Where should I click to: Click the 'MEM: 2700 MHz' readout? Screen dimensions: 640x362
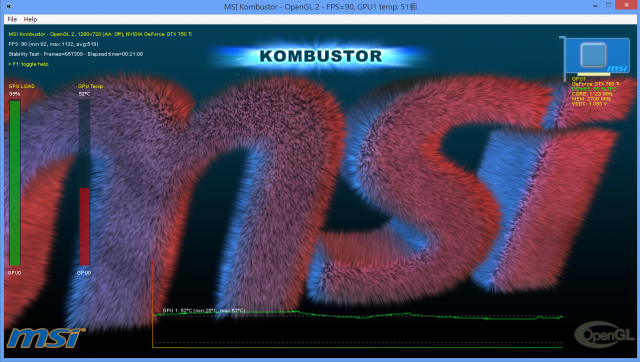[591, 99]
